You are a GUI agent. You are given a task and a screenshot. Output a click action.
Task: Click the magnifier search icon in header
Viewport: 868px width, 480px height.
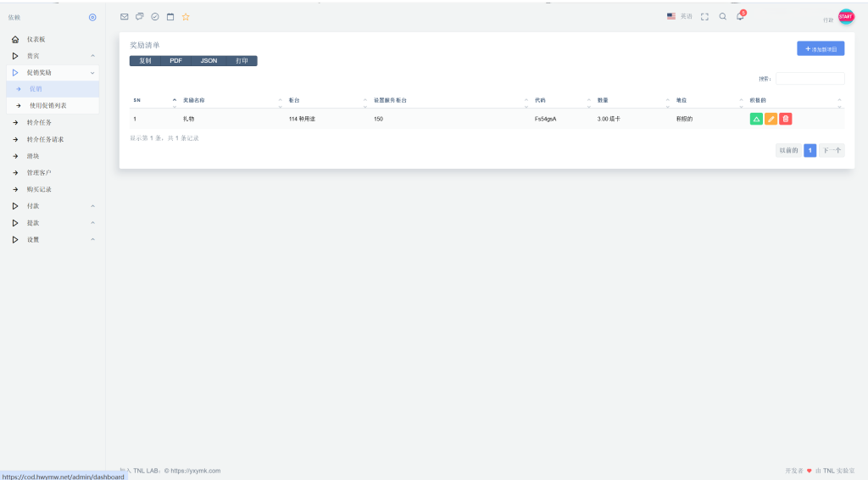tap(722, 17)
